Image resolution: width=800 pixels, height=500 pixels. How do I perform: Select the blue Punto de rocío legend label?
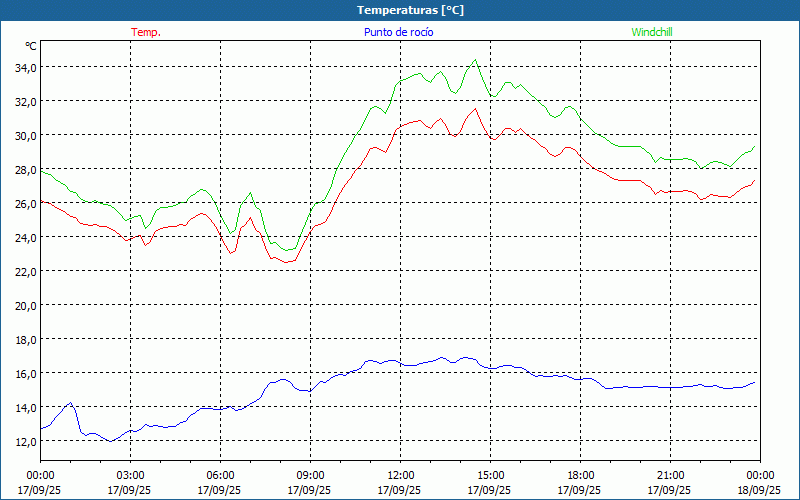tap(398, 32)
